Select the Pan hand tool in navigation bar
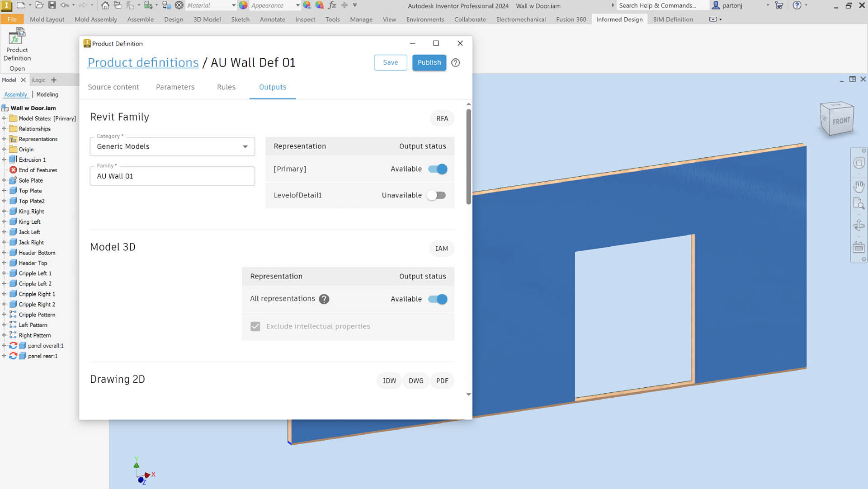The width and height of the screenshot is (868, 489). coord(859,186)
